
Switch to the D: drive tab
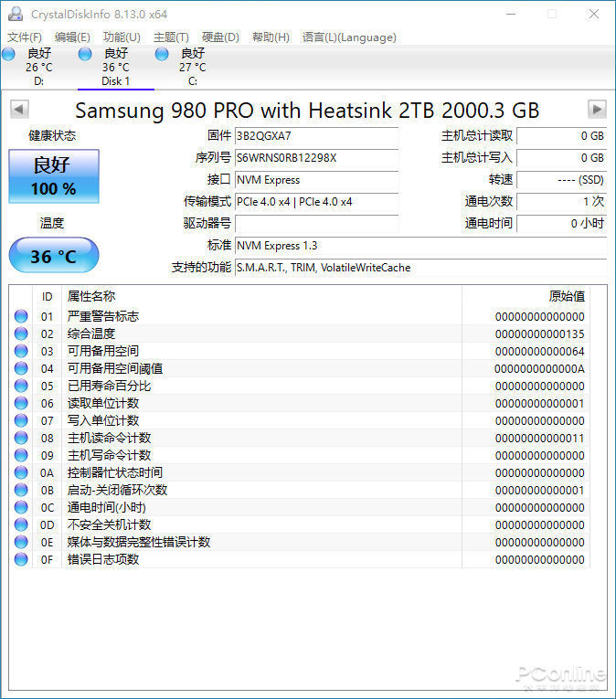(x=38, y=67)
